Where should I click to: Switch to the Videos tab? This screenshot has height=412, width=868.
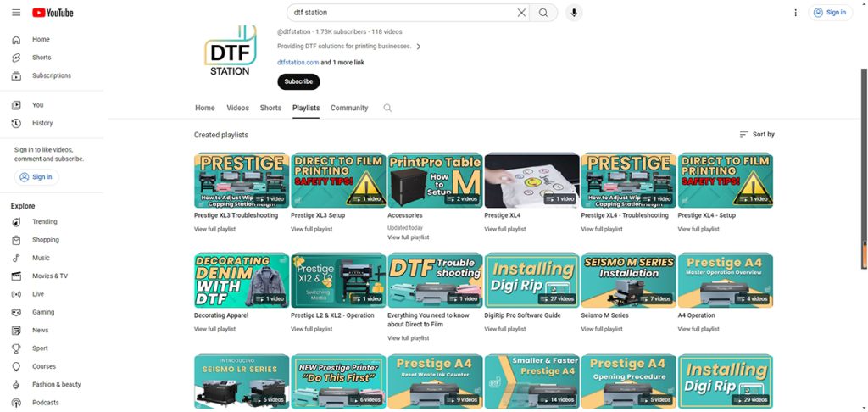click(x=237, y=108)
